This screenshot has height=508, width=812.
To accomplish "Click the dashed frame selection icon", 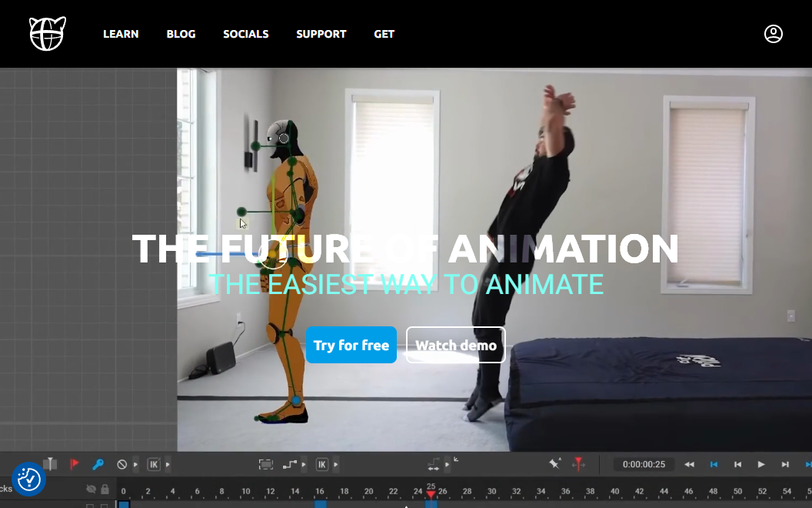I will coord(265,464).
